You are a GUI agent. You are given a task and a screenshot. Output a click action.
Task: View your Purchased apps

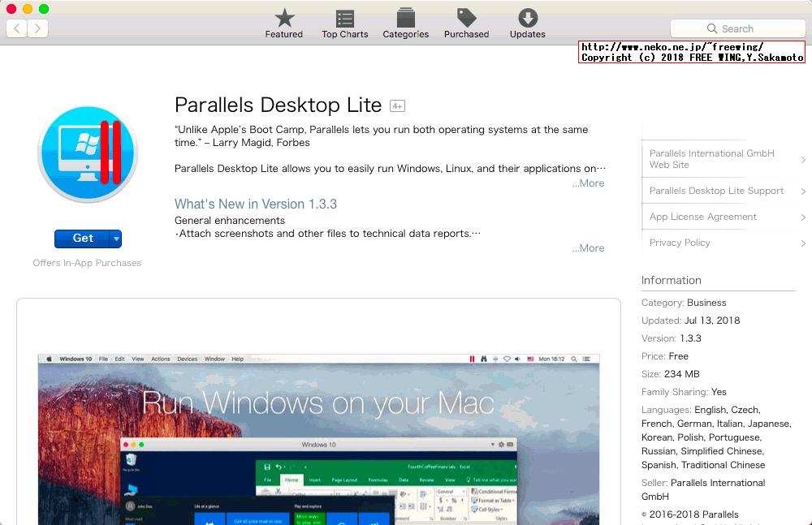point(465,23)
